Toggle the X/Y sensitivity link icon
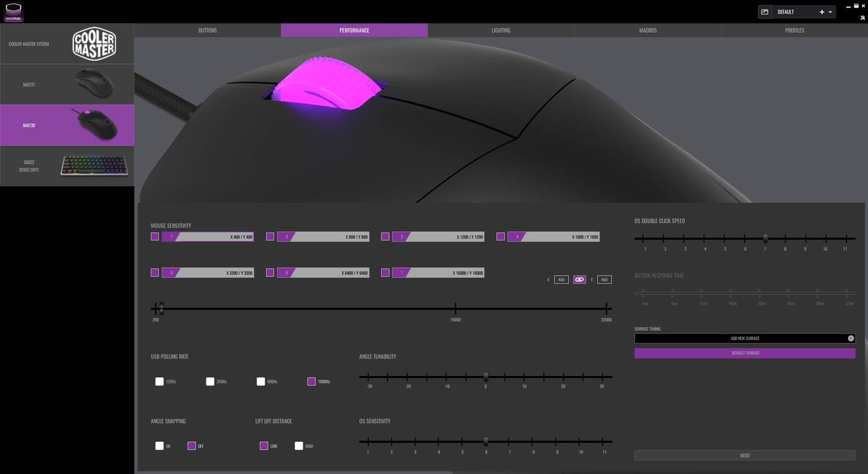 coord(579,280)
